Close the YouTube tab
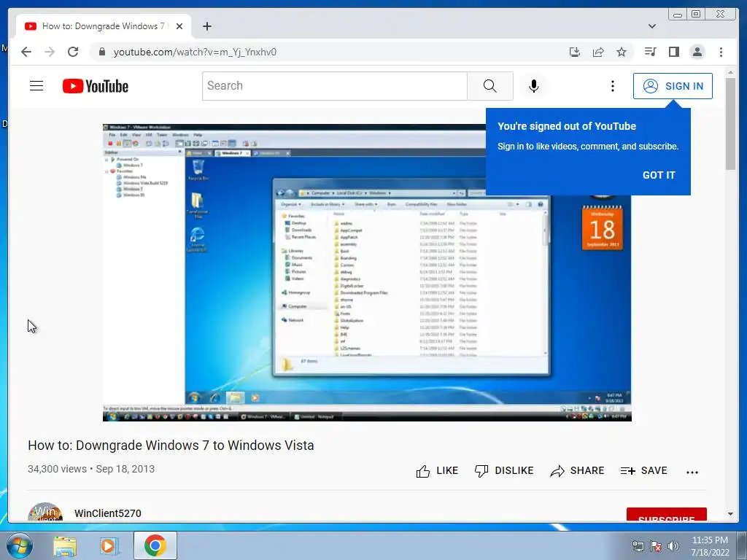The image size is (747, 560). (x=179, y=26)
